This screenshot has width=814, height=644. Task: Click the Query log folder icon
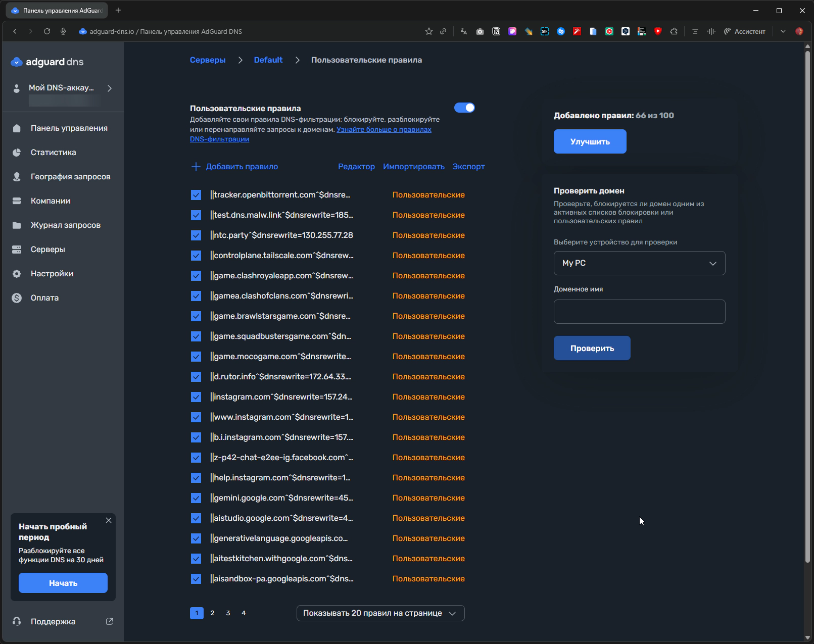tap(17, 225)
